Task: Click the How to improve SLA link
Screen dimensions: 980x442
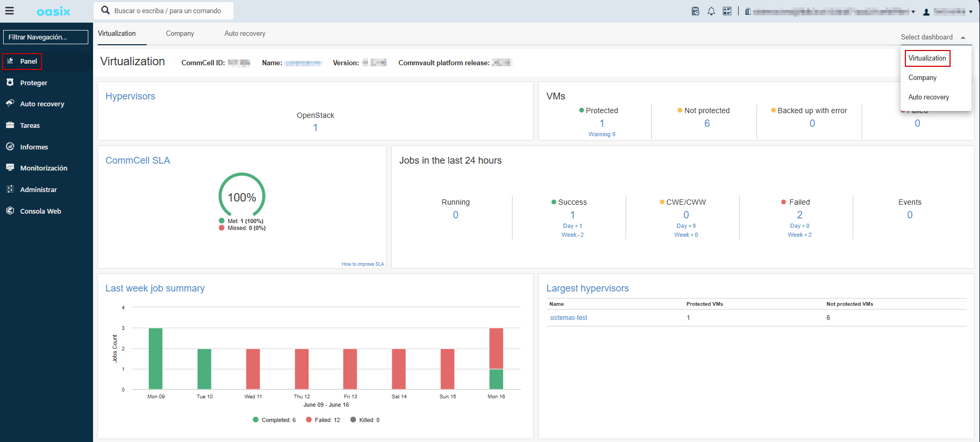Action: [x=362, y=264]
